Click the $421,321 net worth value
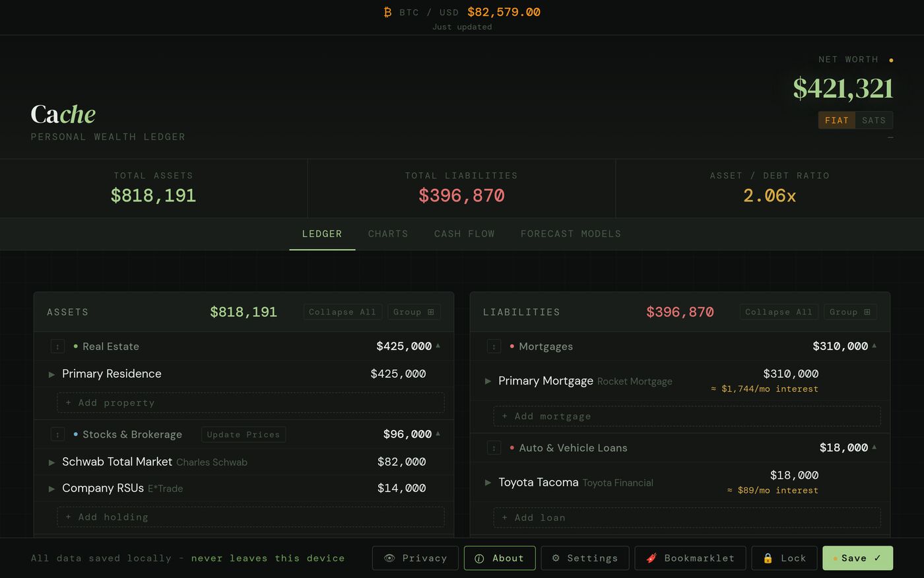Image resolution: width=924 pixels, height=578 pixels. (843, 89)
